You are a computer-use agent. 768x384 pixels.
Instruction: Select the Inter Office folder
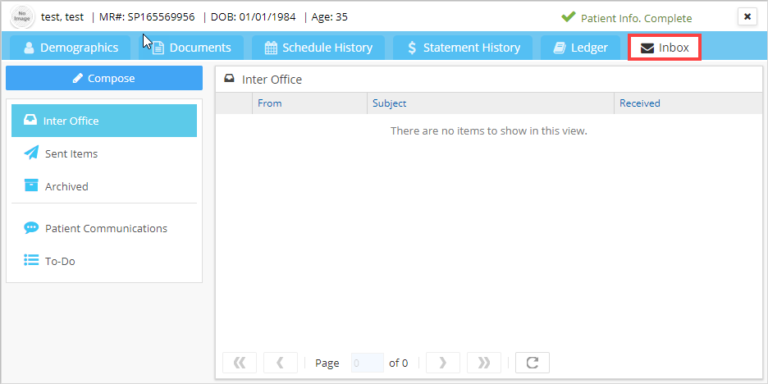[x=104, y=120]
